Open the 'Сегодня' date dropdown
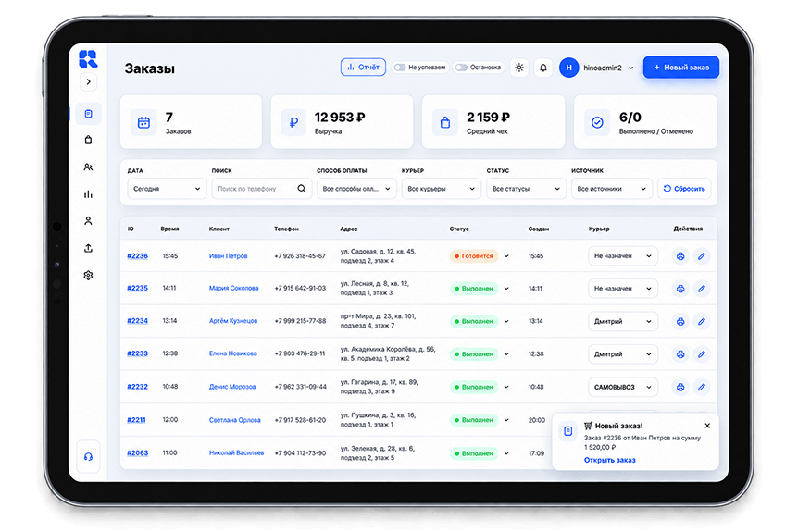The height and width of the screenshot is (532, 798). tap(167, 189)
